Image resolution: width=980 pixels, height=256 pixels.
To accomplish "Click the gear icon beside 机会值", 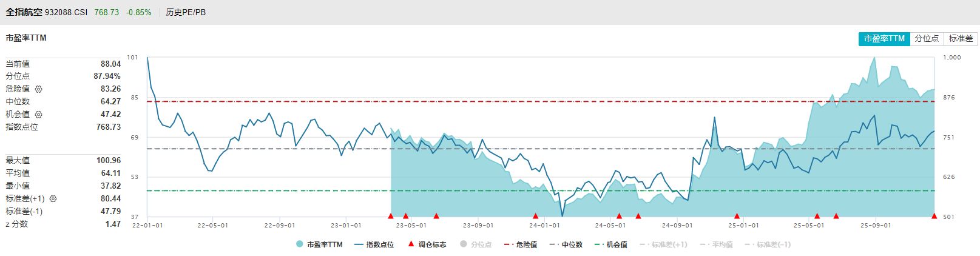I will tap(39, 115).
